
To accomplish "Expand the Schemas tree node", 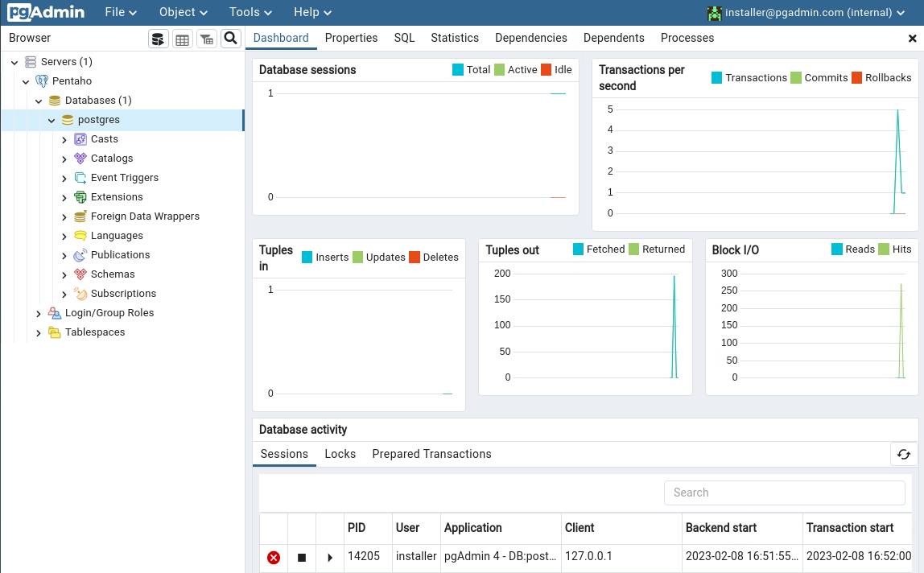I will coord(64,274).
